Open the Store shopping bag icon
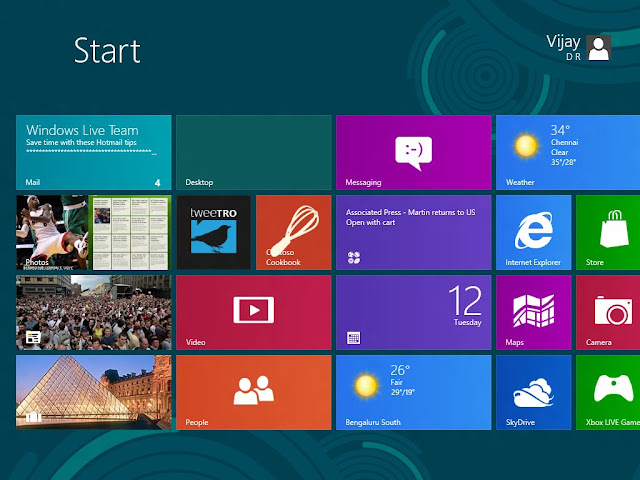 click(614, 229)
